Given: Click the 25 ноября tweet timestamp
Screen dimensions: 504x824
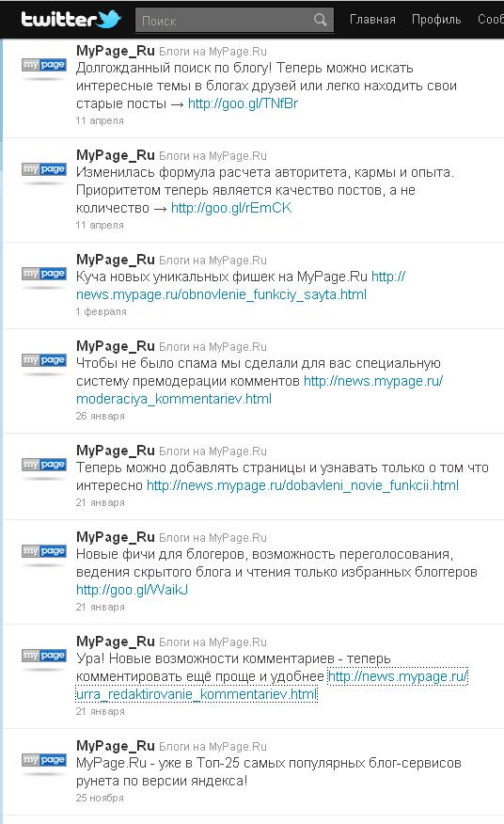Looking at the screenshot, I should [x=100, y=798].
